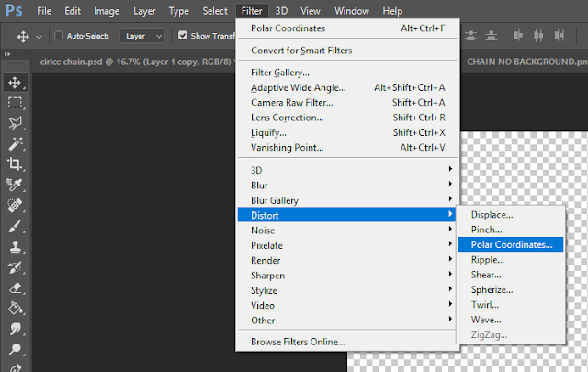Select the Magic Wand tool

tap(15, 143)
